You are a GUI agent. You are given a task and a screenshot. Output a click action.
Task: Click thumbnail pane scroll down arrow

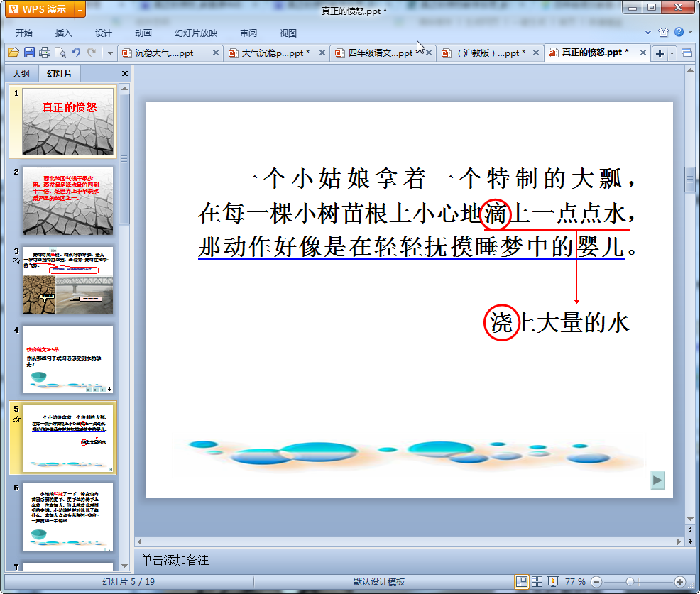[x=124, y=566]
